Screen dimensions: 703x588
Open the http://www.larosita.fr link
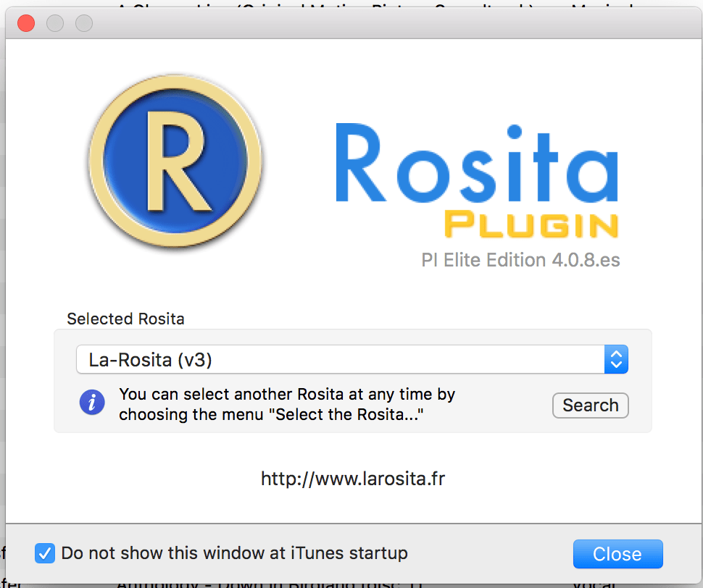point(353,479)
